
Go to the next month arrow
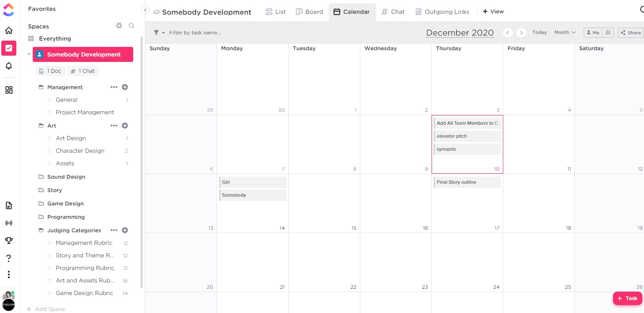pyautogui.click(x=521, y=33)
